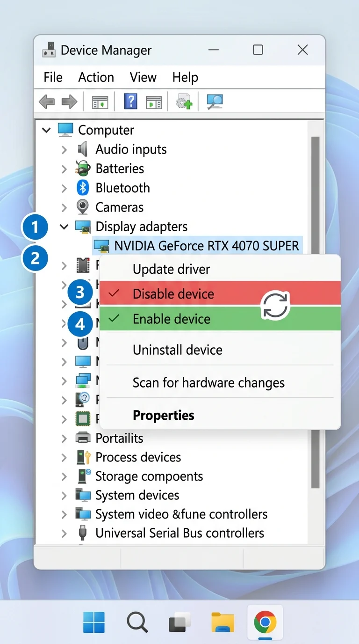Click the Forward arrow in the toolbar
Screen dimensions: 359x644
[x=69, y=101]
